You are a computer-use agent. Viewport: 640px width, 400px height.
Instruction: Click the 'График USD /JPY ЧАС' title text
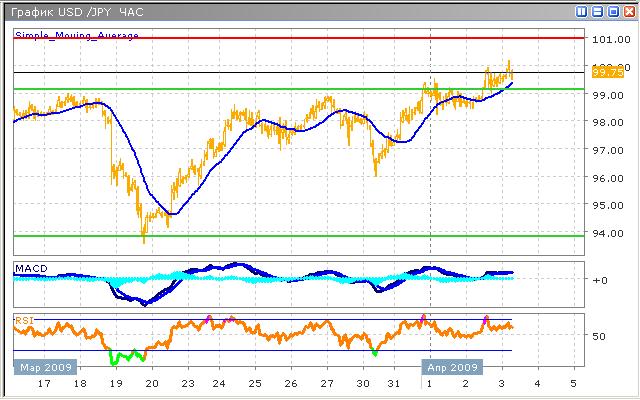(x=77, y=12)
